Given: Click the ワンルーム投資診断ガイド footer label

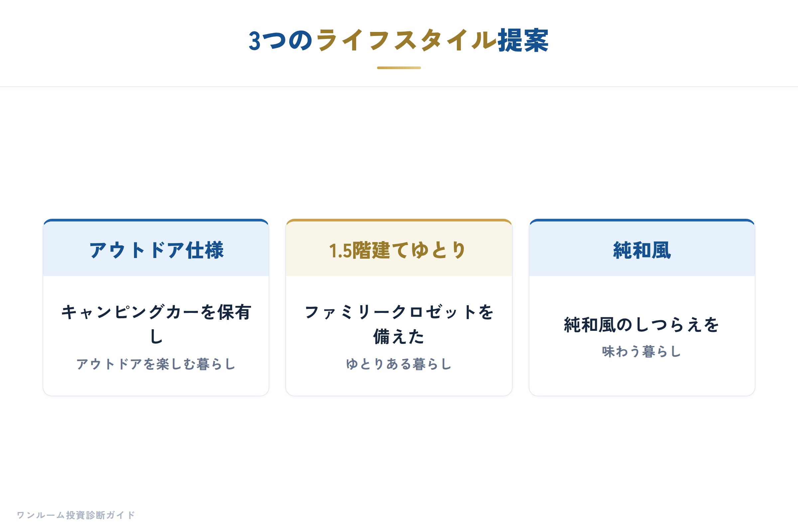Looking at the screenshot, I should tap(76, 515).
